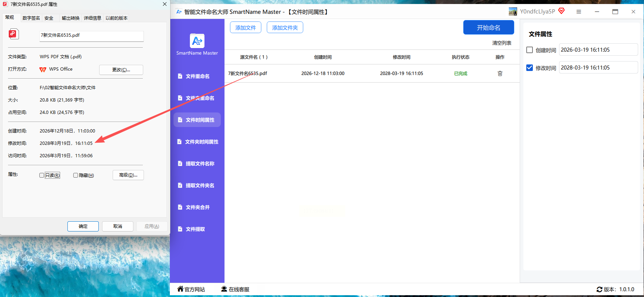Click the 文件重命名 sidebar page icon
This screenshot has height=297, width=644.
[180, 76]
